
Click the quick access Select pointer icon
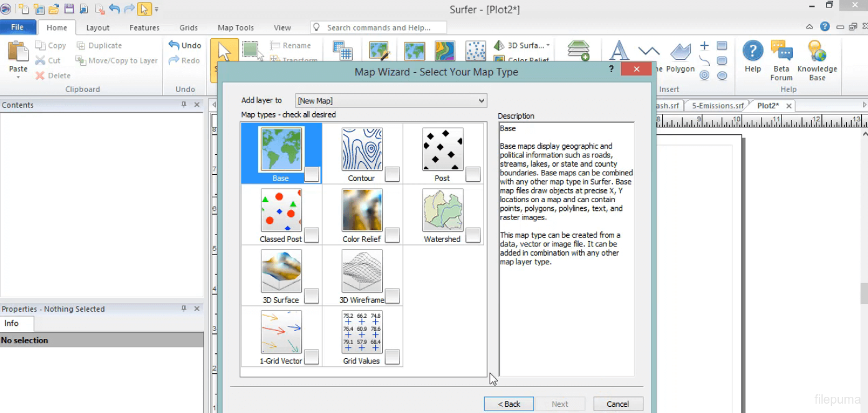[x=144, y=9]
